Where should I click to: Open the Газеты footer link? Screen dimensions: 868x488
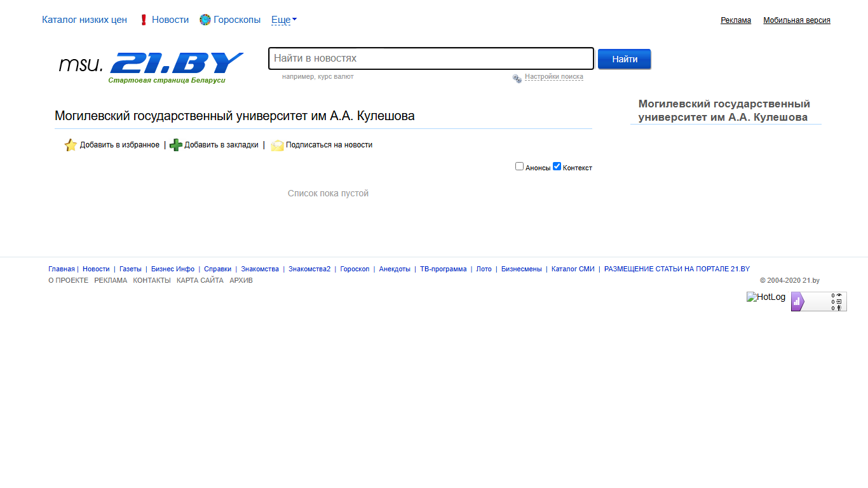click(130, 269)
